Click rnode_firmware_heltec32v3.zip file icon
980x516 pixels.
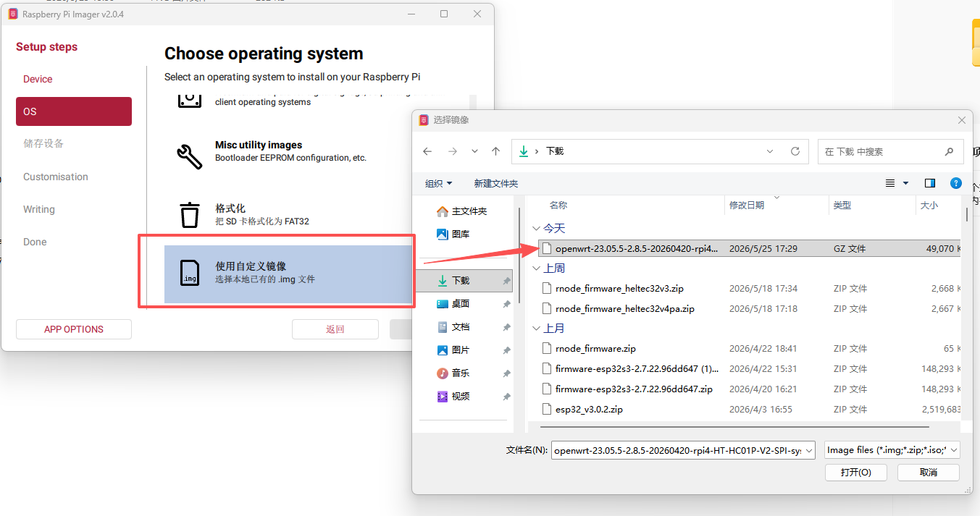[548, 288]
